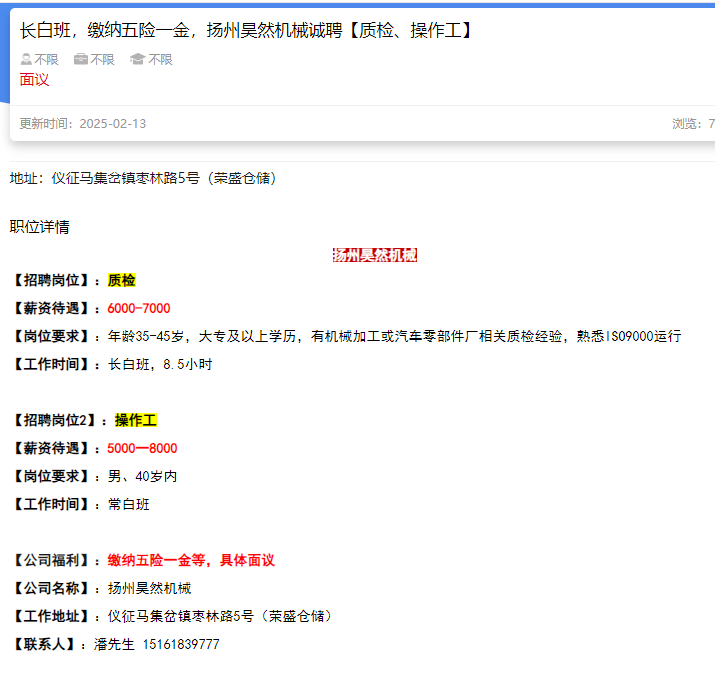The width and height of the screenshot is (715, 688).
Task: Click the person icon beside first 不限
Action: tap(26, 59)
